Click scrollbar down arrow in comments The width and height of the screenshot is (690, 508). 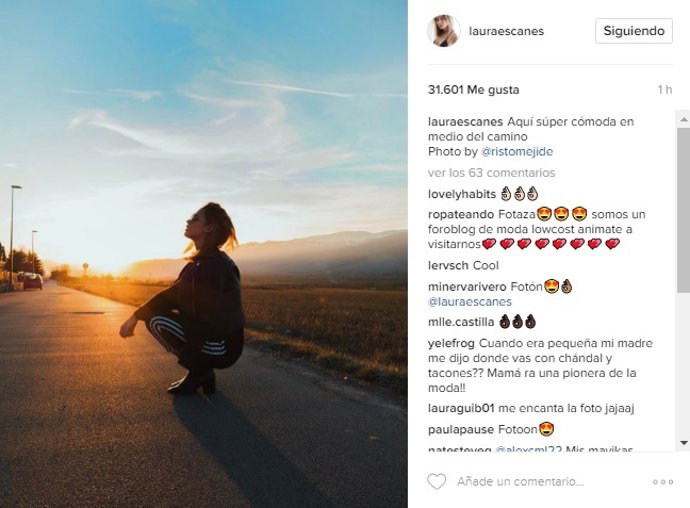coord(683,443)
